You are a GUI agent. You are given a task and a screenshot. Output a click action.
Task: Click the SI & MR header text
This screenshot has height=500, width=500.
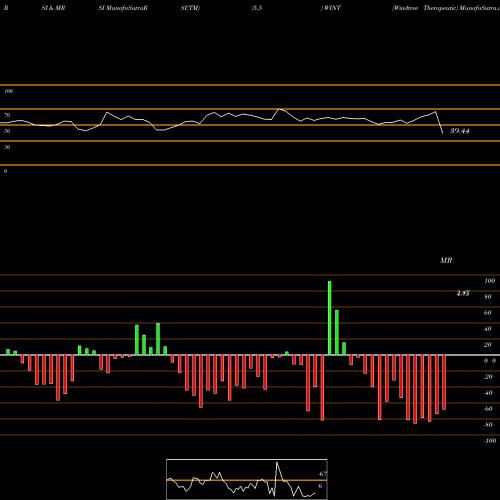point(53,8)
